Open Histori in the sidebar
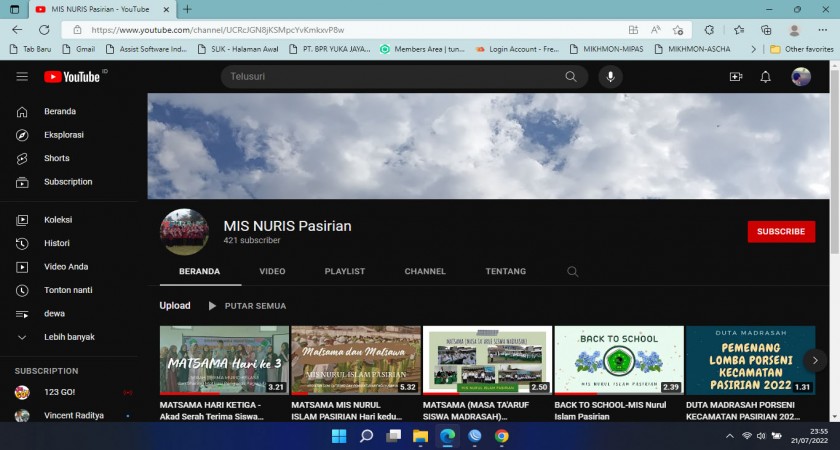The image size is (840, 450). (57, 243)
